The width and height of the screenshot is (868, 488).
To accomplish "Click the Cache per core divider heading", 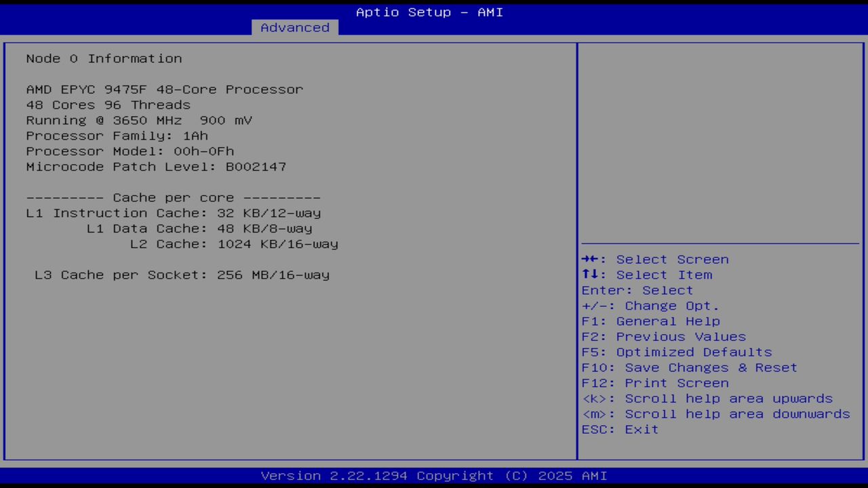I will coord(173,197).
